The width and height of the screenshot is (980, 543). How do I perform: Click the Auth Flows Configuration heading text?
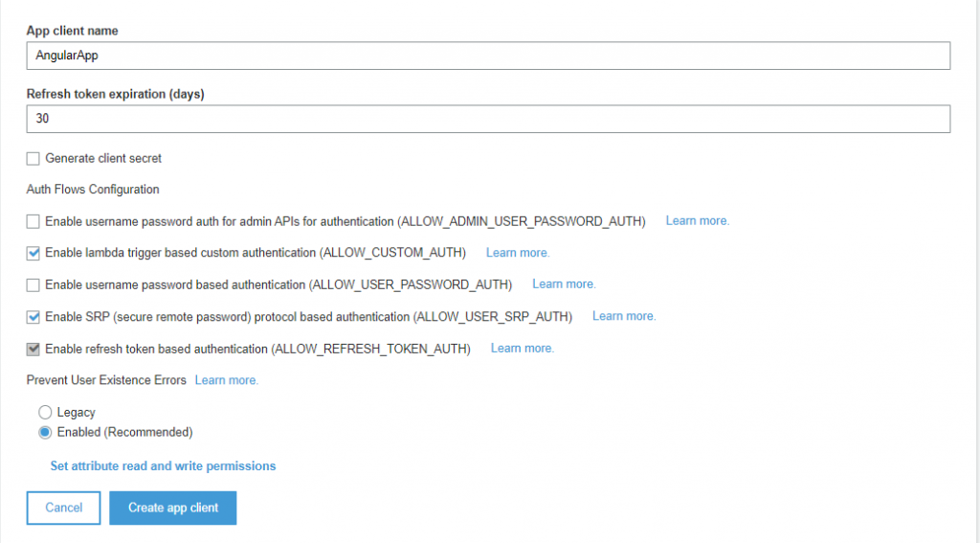[x=93, y=190]
